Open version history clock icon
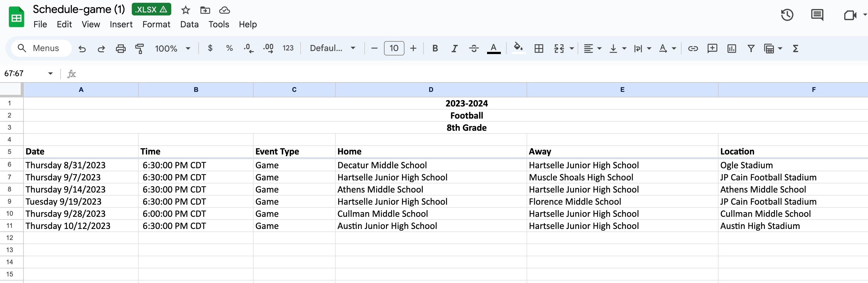Image resolution: width=868 pixels, height=283 pixels. click(x=787, y=15)
